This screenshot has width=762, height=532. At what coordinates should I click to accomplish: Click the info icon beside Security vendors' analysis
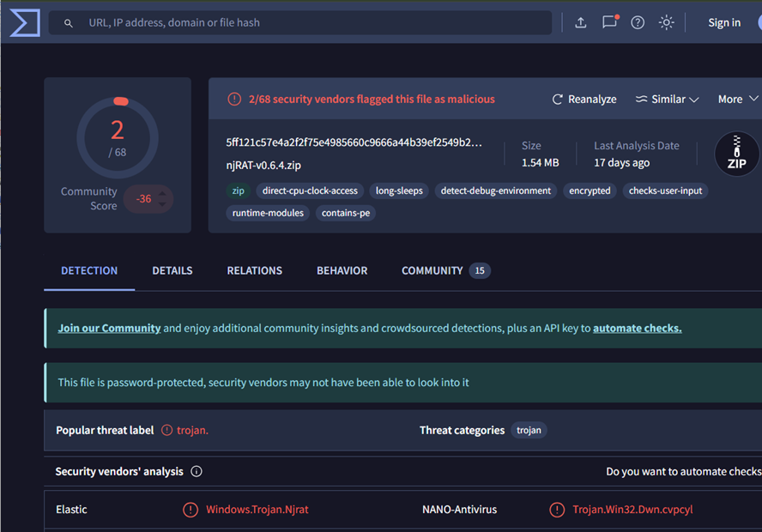pos(197,471)
